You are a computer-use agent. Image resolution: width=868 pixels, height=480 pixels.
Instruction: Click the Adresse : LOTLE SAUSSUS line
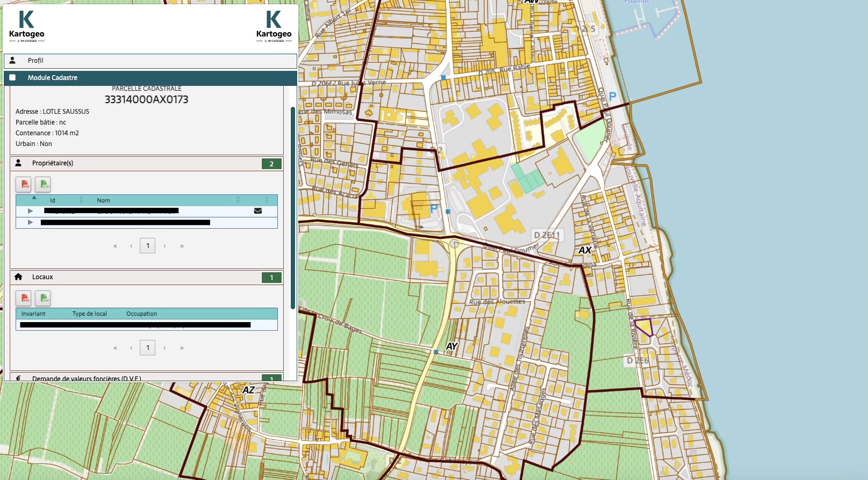[x=53, y=112]
